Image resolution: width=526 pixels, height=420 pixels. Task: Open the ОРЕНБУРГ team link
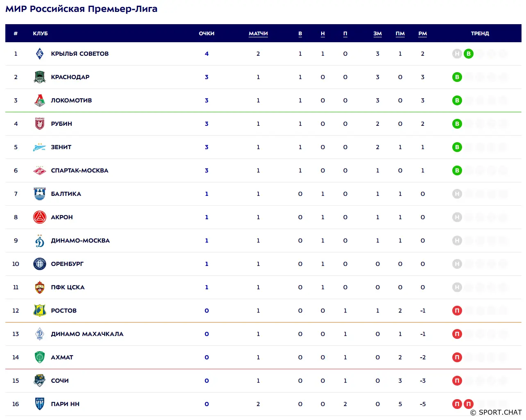[x=67, y=264]
